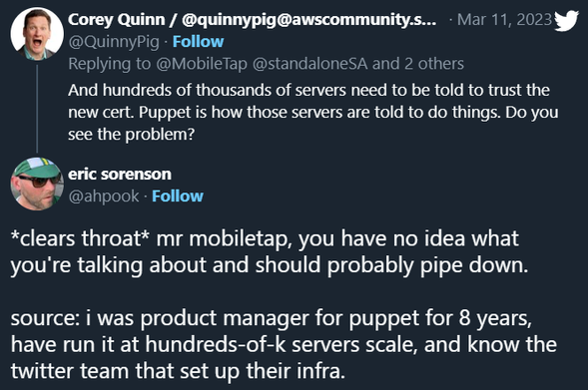Open eric sorenson's profile photo
The height and width of the screenshot is (390, 588).
37,184
